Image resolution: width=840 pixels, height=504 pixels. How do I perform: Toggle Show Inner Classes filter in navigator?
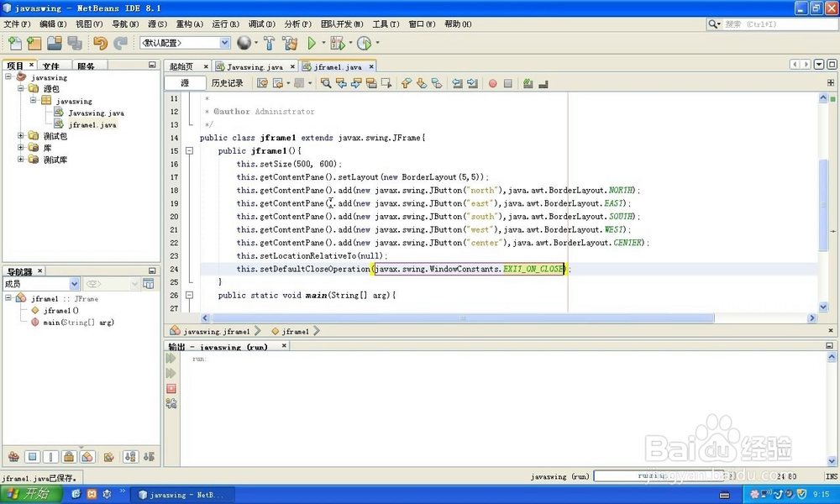click(87, 457)
